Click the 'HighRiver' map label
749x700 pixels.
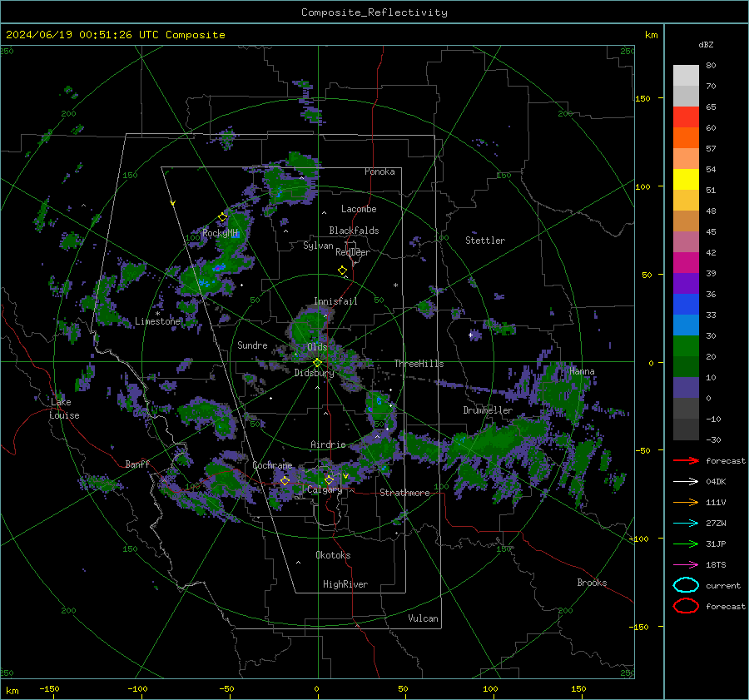click(x=345, y=584)
